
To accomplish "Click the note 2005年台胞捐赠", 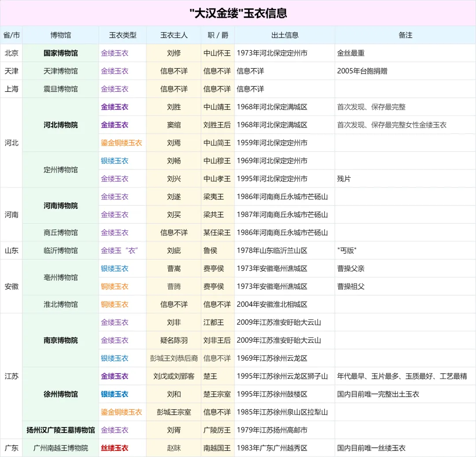I will click(x=362, y=71).
